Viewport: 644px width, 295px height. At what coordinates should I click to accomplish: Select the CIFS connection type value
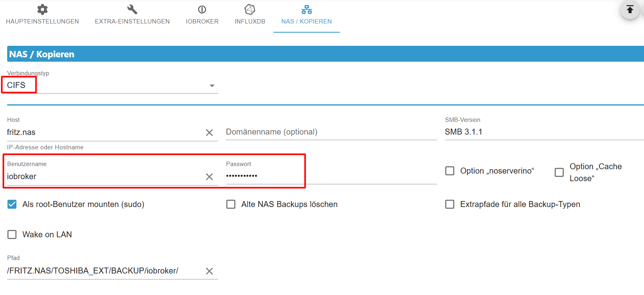pyautogui.click(x=16, y=85)
